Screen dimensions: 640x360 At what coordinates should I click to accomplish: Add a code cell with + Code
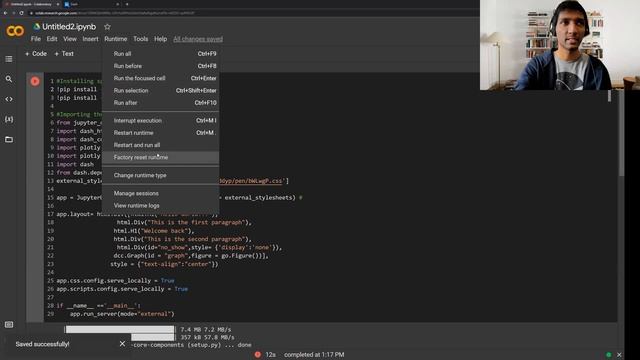[x=36, y=54]
